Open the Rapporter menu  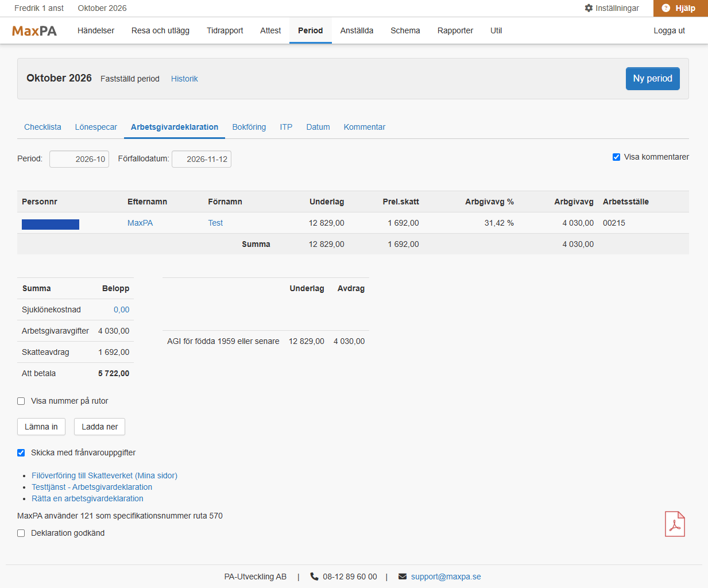(x=455, y=30)
